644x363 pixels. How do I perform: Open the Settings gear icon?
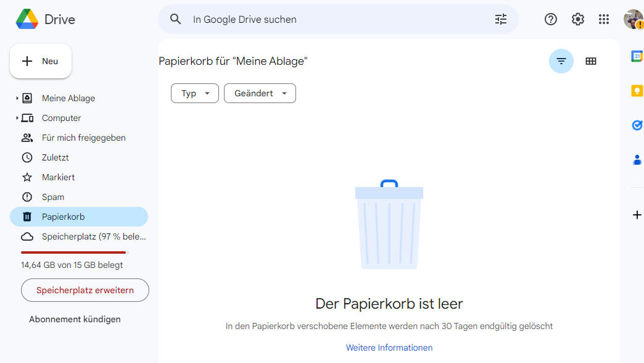click(578, 19)
